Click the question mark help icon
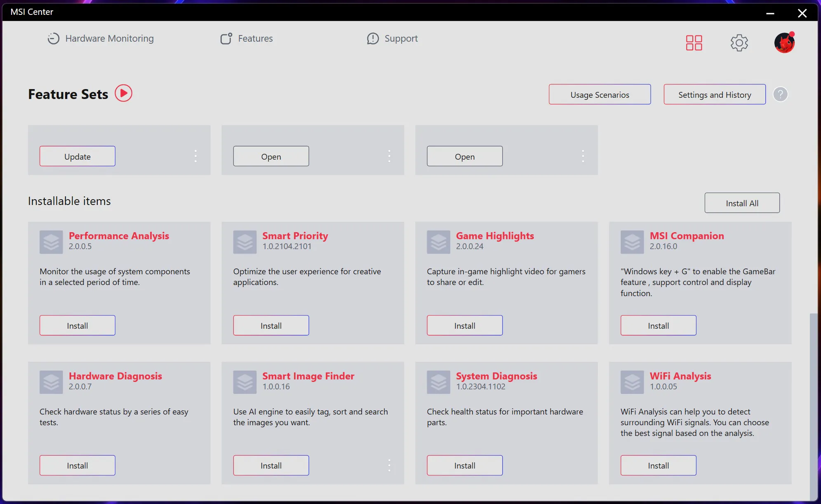Viewport: 821px width, 504px height. 780,94
